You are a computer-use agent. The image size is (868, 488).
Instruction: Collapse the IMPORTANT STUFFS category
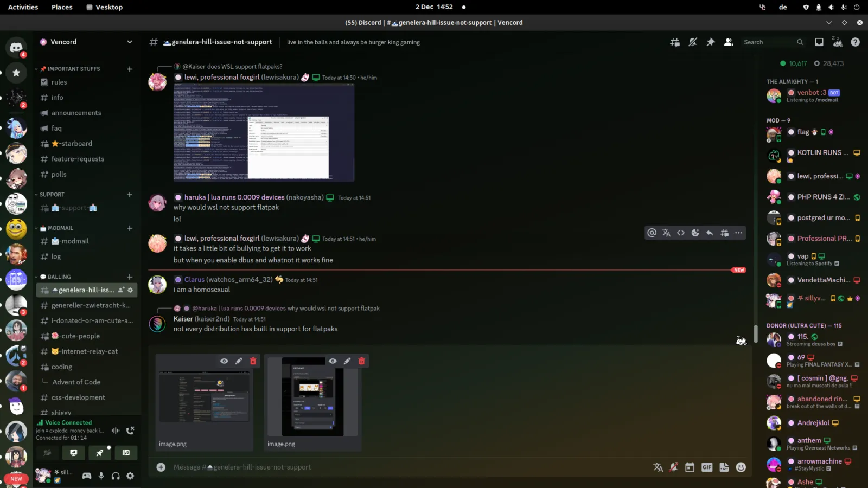tap(69, 69)
